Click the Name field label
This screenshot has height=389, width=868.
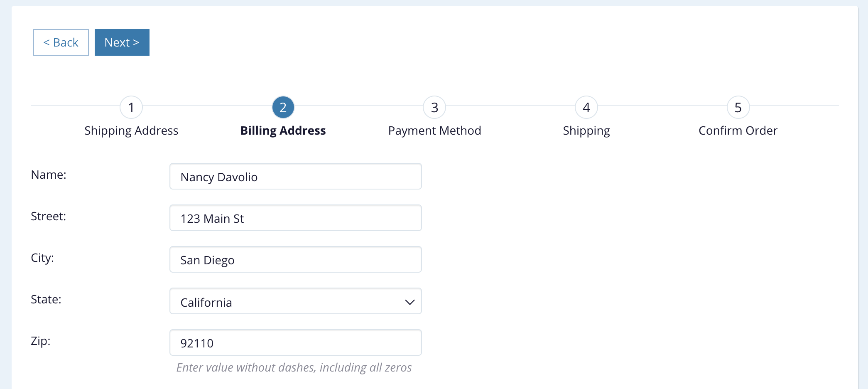pyautogui.click(x=49, y=175)
